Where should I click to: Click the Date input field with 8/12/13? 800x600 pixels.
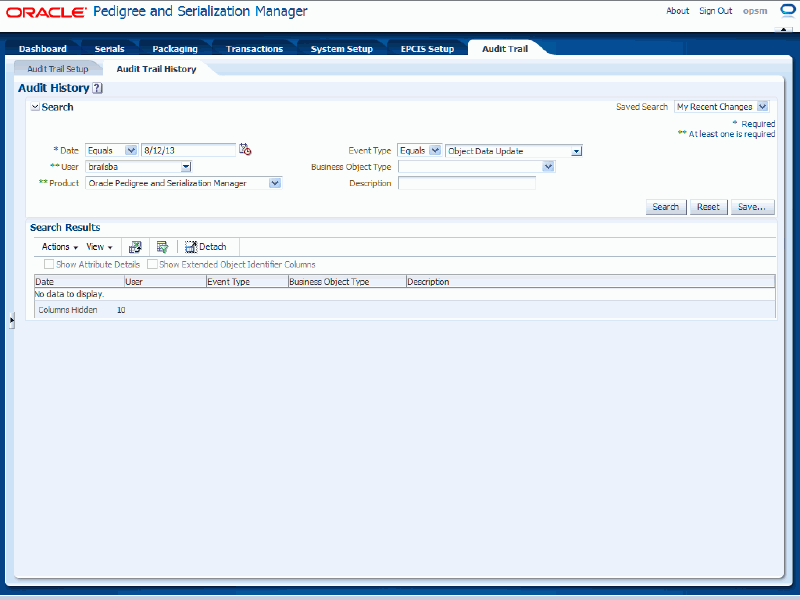click(x=189, y=151)
